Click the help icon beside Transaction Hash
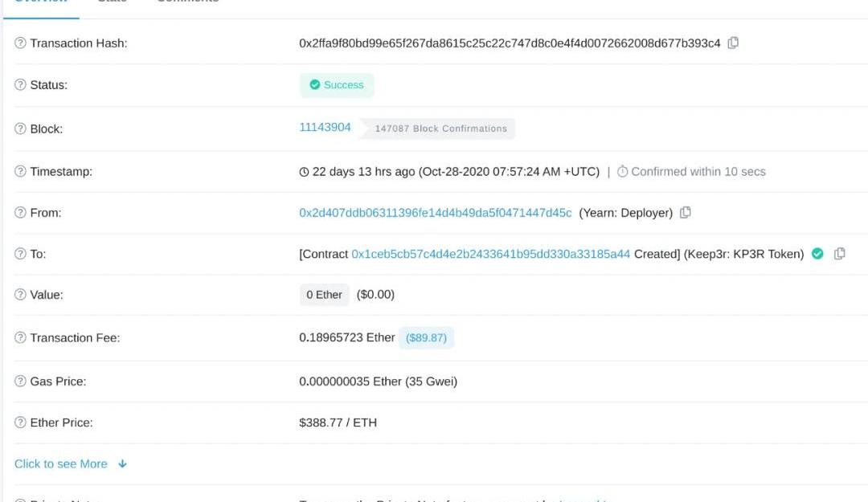The image size is (868, 502). 20,43
